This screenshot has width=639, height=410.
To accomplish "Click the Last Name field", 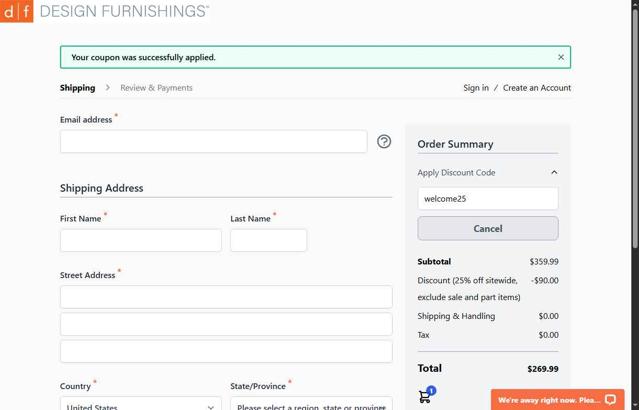I will [268, 240].
